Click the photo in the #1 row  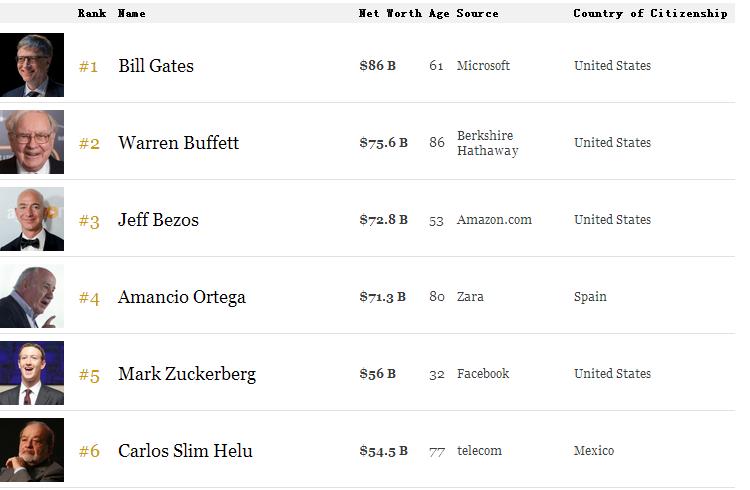[x=32, y=65]
